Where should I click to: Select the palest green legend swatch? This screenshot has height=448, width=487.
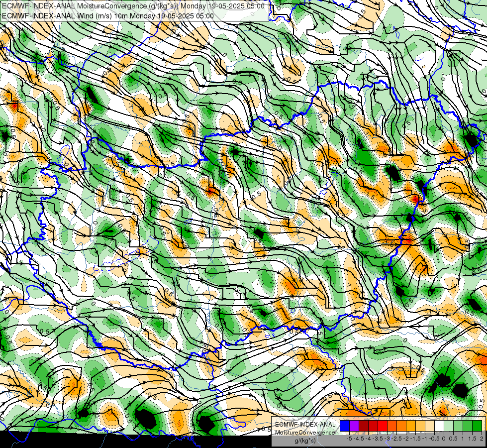tap(449, 426)
